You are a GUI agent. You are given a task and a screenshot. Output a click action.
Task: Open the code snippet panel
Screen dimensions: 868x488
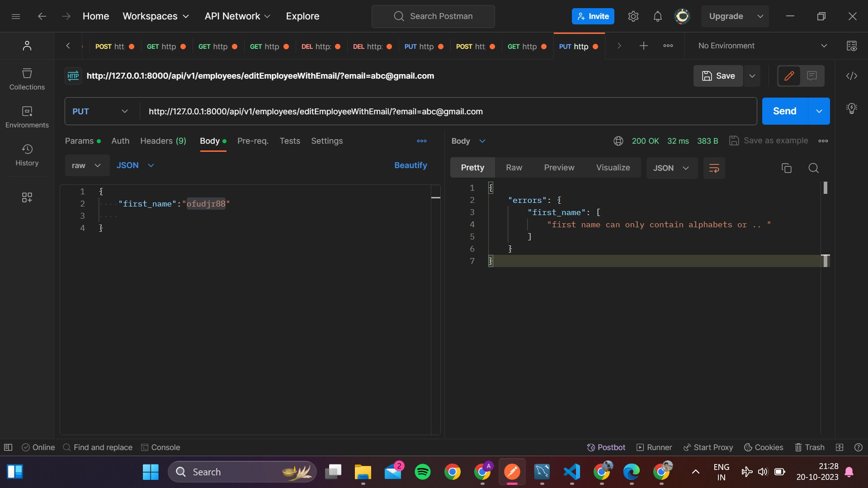(x=851, y=76)
